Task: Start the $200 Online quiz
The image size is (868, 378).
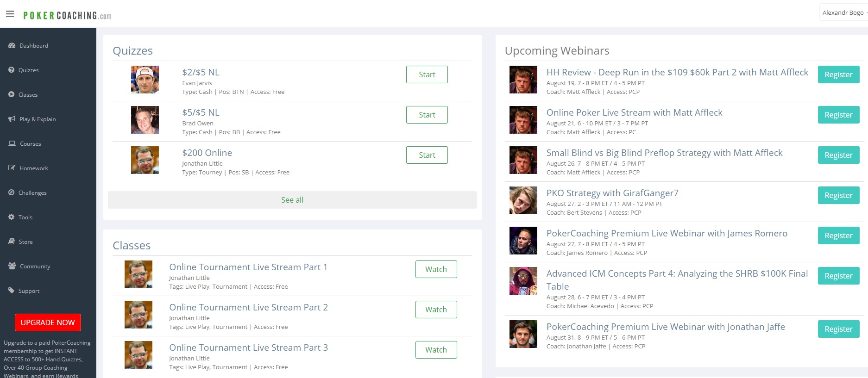Action: coord(427,155)
